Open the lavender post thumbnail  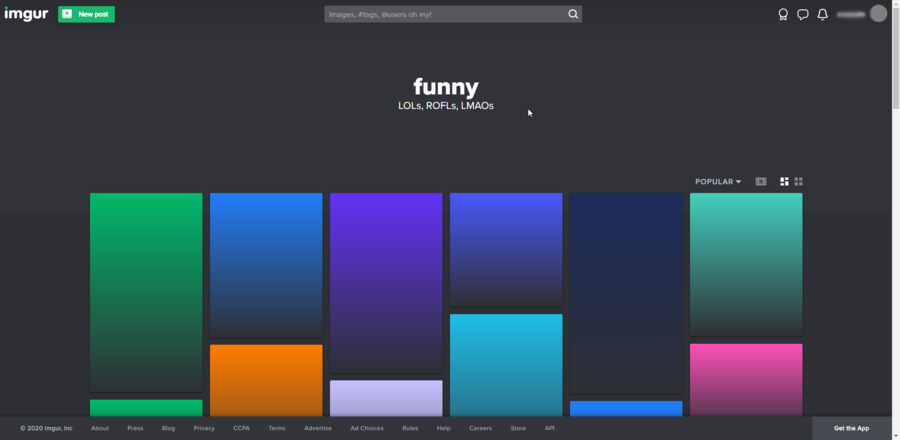click(386, 398)
